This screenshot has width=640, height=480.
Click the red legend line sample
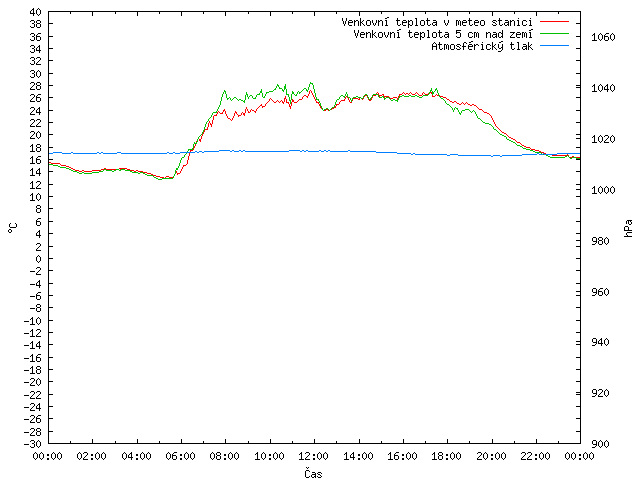[x=554, y=21]
